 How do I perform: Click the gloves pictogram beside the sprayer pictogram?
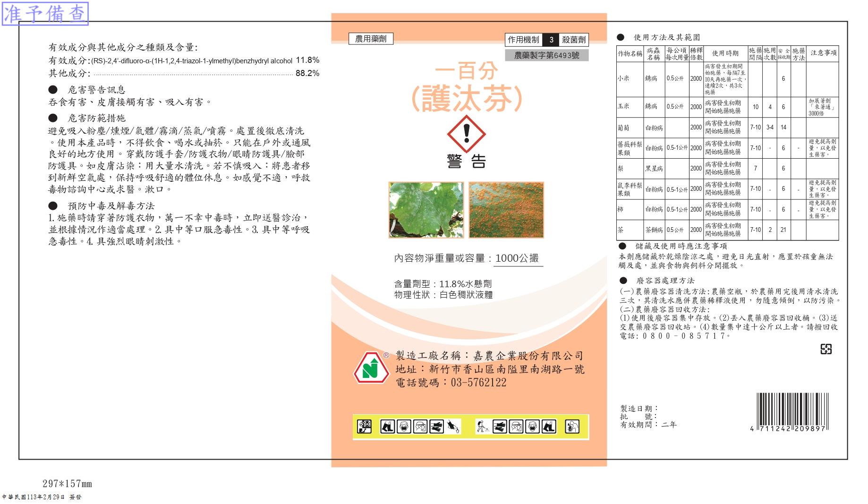click(x=500, y=427)
